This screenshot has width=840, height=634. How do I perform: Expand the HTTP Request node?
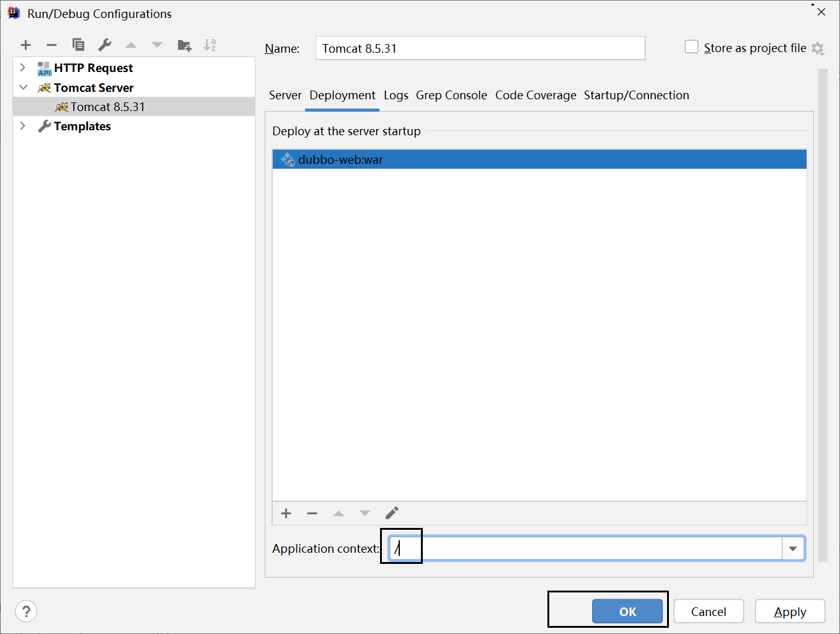pyautogui.click(x=23, y=68)
